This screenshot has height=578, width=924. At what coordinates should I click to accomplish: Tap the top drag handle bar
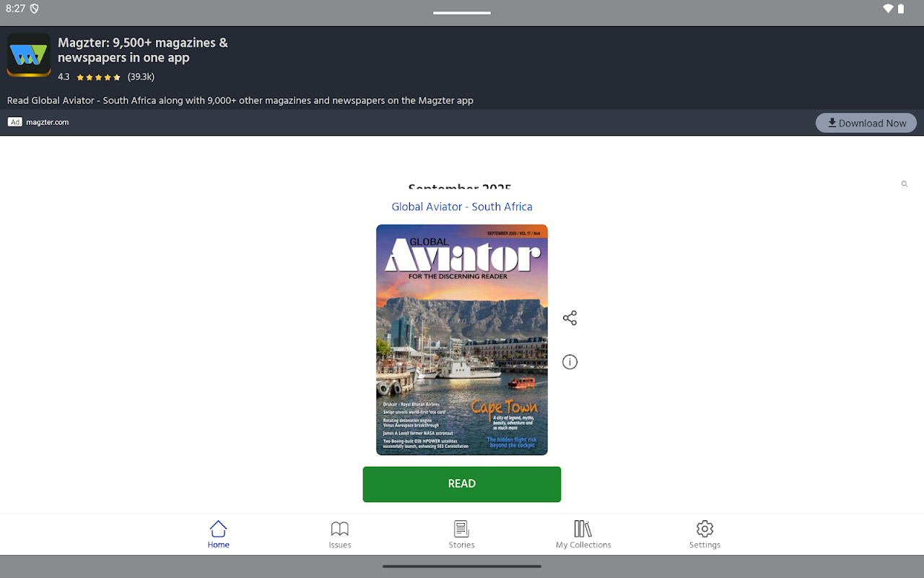pyautogui.click(x=462, y=13)
